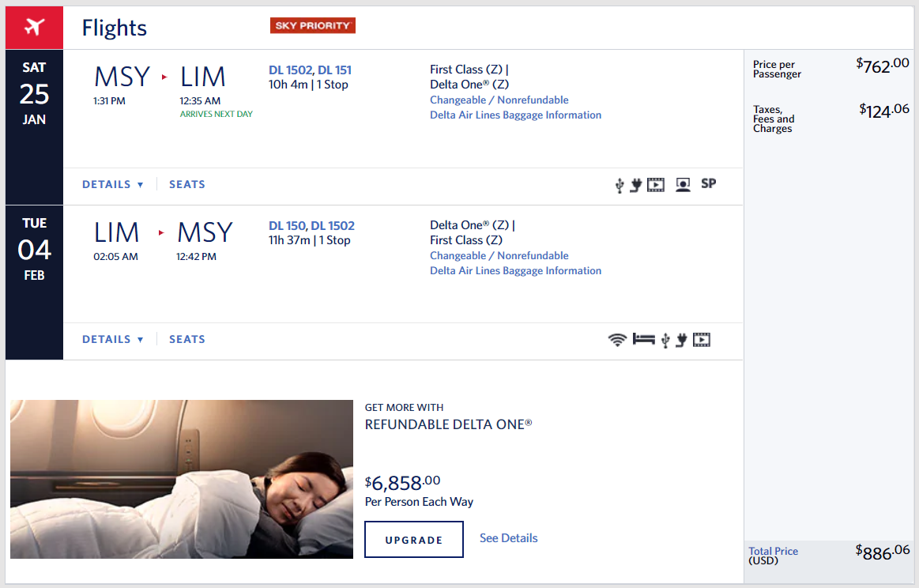
Task: Click the 02:05 AM departure time
Action: (115, 257)
